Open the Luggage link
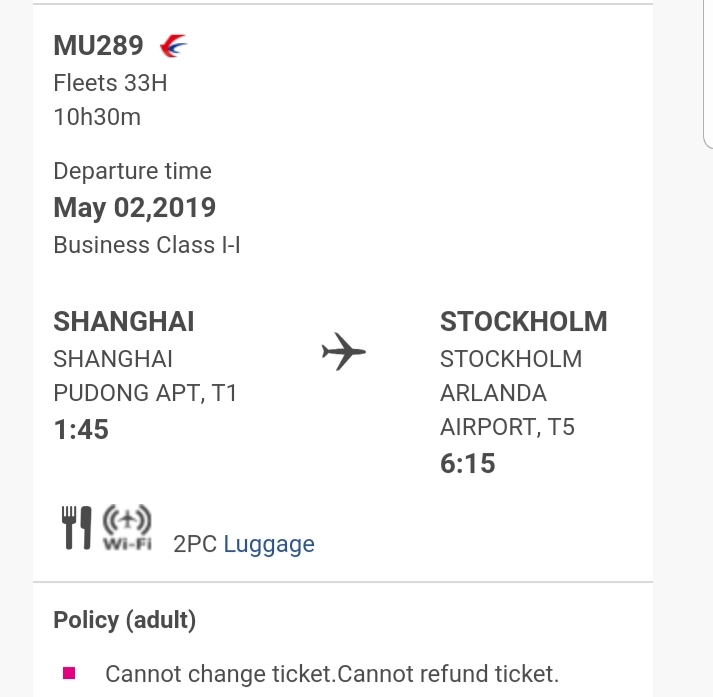 click(269, 544)
